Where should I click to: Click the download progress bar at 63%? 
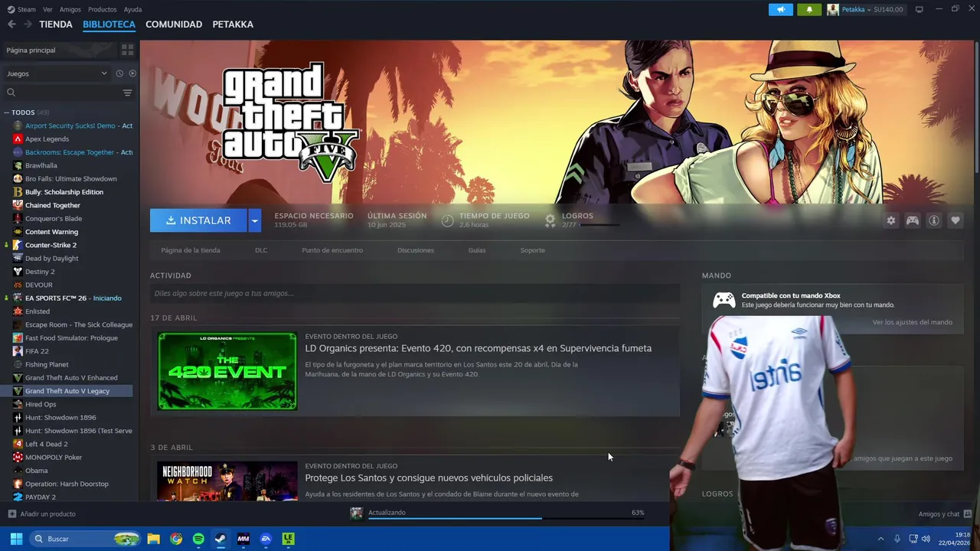tap(506, 518)
